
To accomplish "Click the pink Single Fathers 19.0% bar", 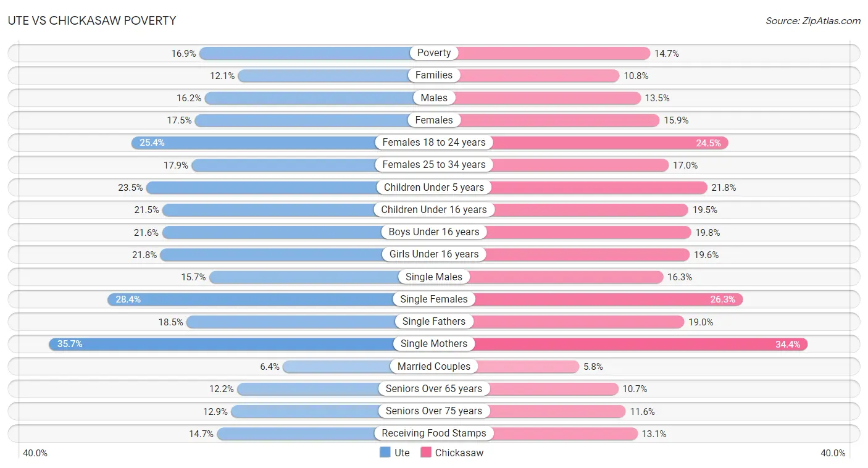I will click(559, 322).
